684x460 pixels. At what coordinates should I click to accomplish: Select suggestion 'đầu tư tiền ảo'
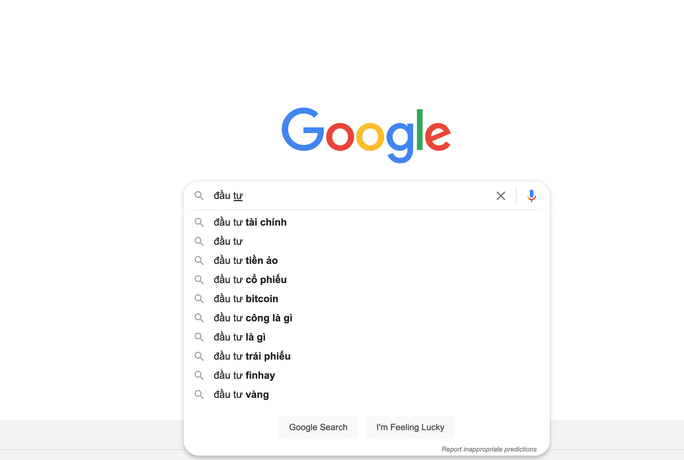point(246,261)
